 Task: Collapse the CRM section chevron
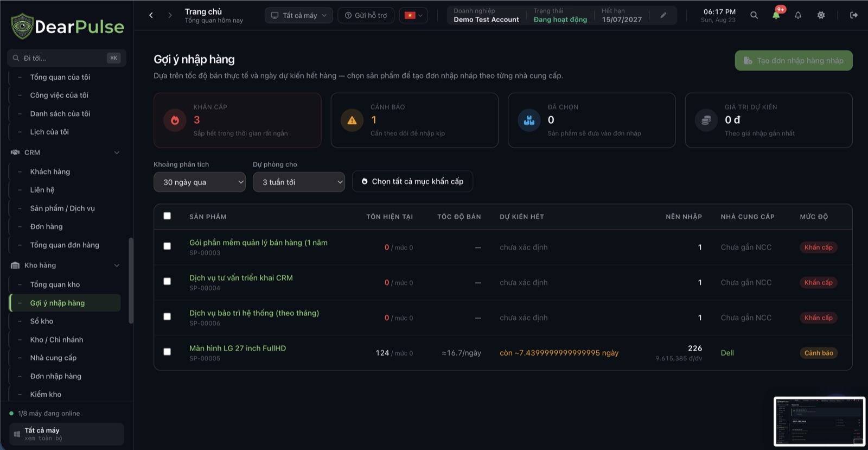[x=117, y=153]
